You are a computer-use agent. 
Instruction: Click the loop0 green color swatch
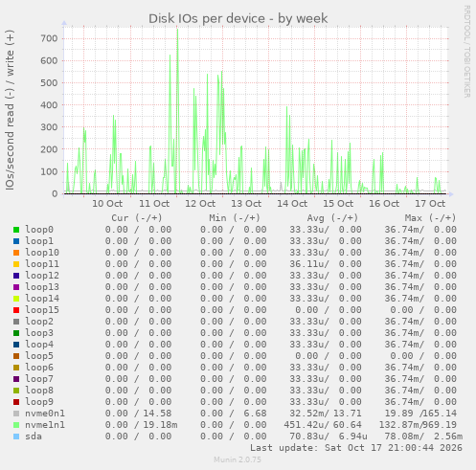click(x=16, y=230)
